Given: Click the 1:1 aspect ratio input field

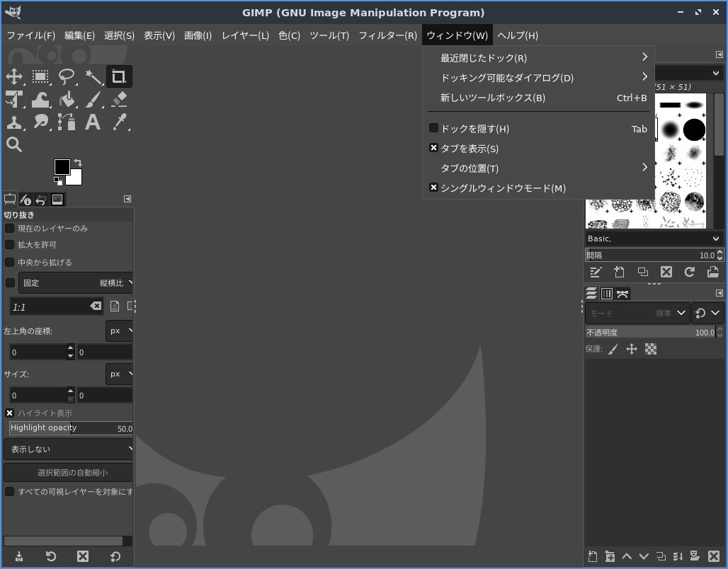Looking at the screenshot, I should pos(49,306).
